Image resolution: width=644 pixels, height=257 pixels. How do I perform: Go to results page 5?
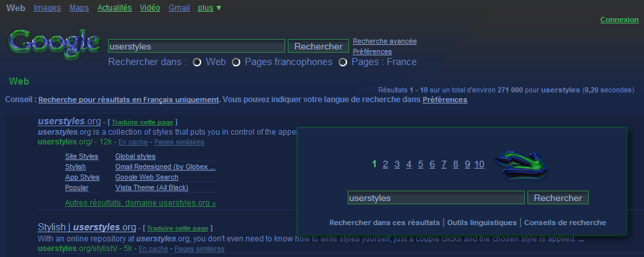click(x=421, y=165)
